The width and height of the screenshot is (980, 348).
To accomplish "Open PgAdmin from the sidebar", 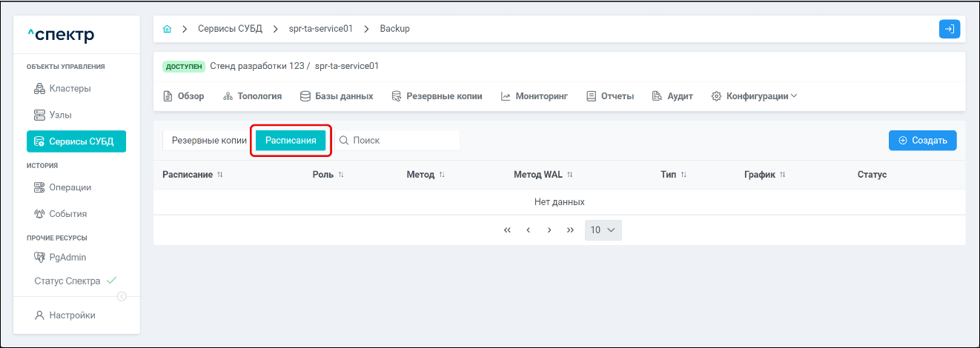I will [x=67, y=258].
